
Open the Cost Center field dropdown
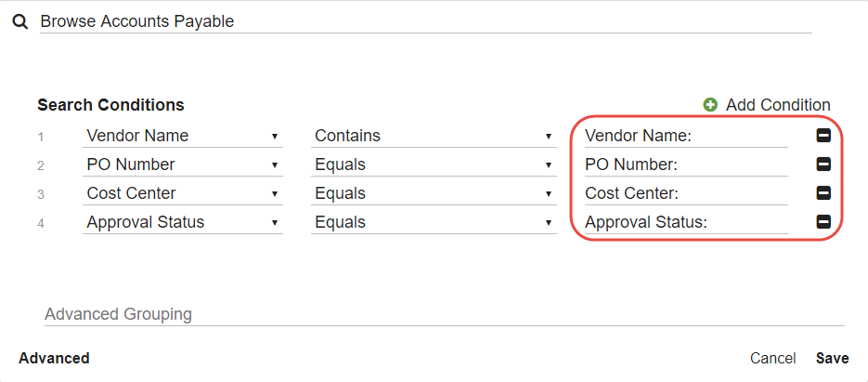click(183, 193)
